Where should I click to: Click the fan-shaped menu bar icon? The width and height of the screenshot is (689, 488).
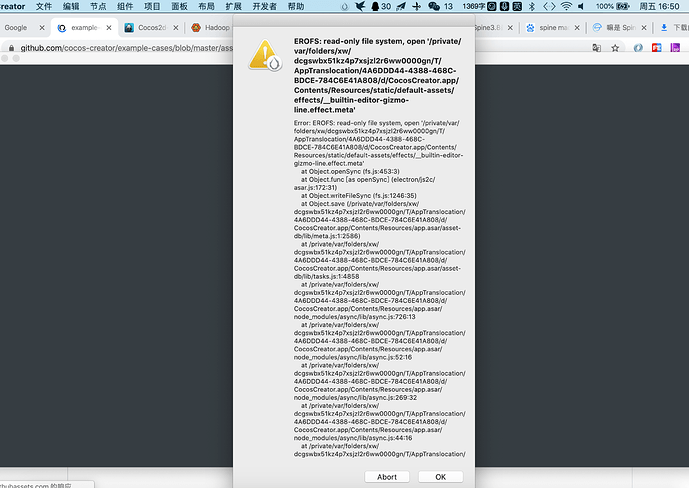[417, 6]
